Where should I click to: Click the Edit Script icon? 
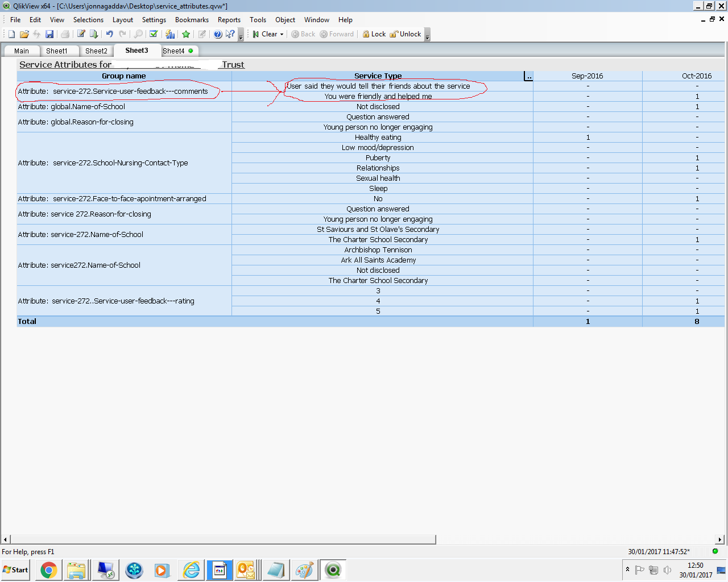pyautogui.click(x=81, y=34)
